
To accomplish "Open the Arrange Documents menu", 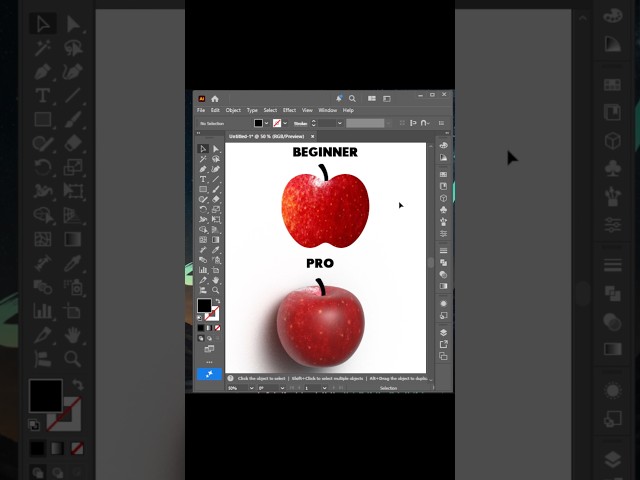I will tap(372, 99).
